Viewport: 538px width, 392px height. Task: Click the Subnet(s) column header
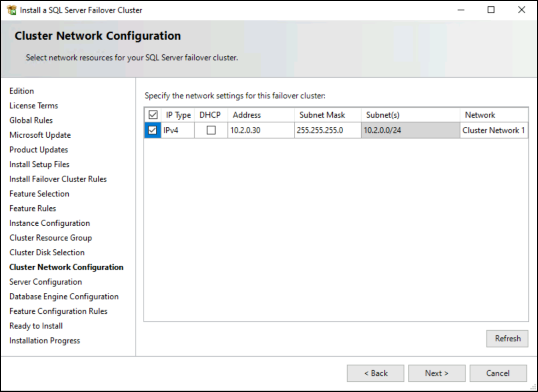(x=411, y=115)
